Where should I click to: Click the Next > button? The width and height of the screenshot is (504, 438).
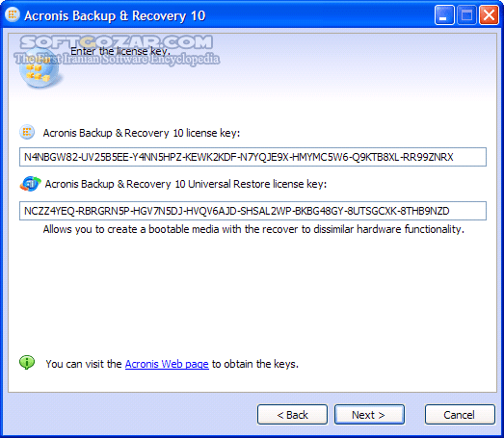(x=369, y=415)
